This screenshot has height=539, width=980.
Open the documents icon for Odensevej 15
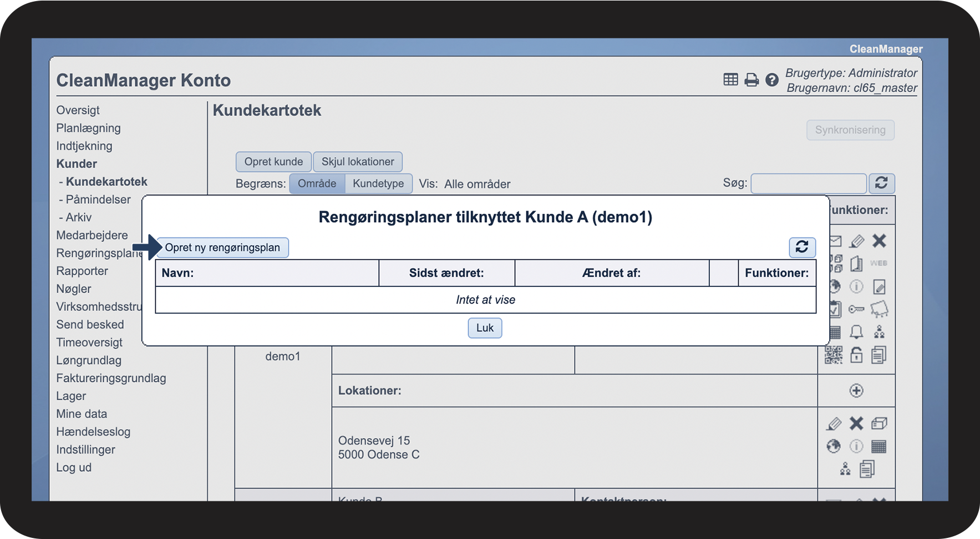(x=867, y=469)
